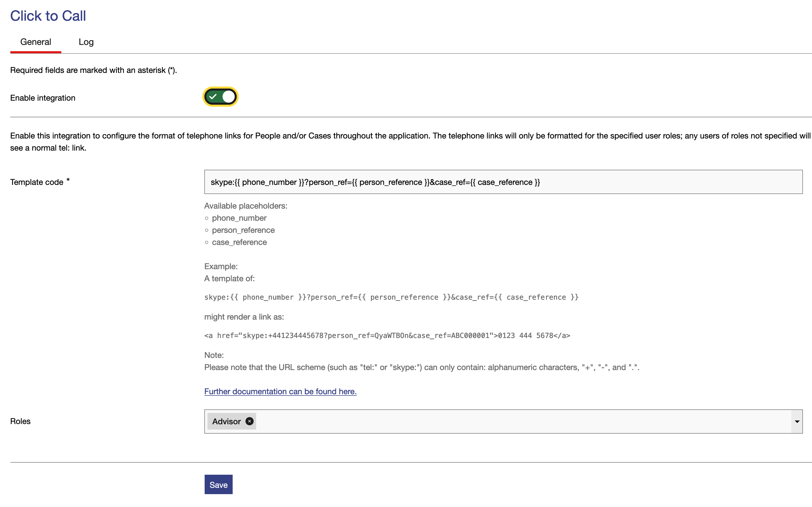The height and width of the screenshot is (507, 812).
Task: Click the phone_number placeholder text
Action: [239, 218]
